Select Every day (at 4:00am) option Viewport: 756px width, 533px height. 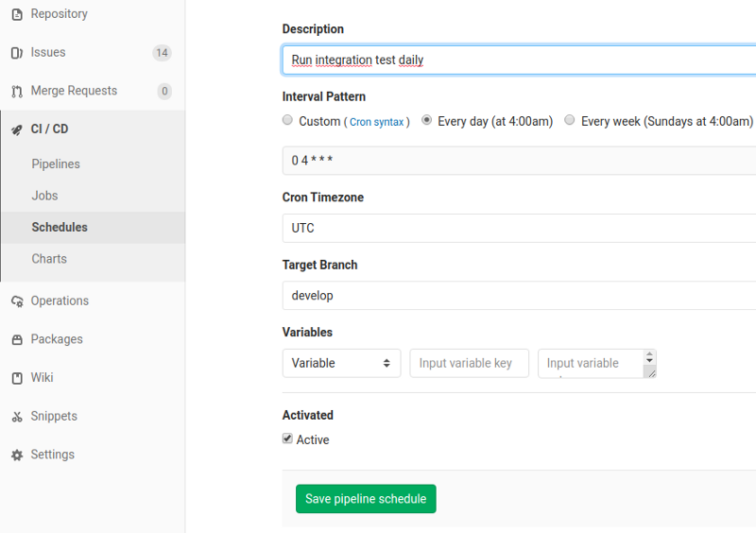427,121
